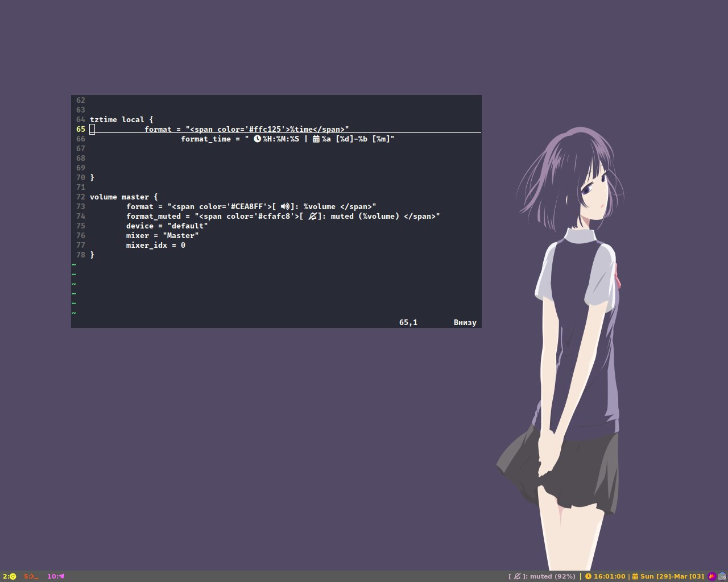The height and width of the screenshot is (582, 728).
Task: Click the muted (92%) volume text
Action: coord(553,576)
